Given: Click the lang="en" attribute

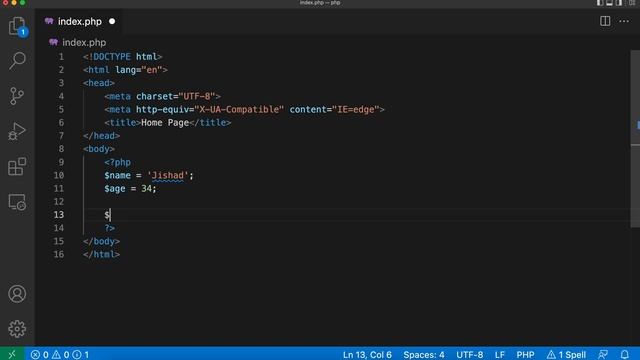Looking at the screenshot, I should coord(139,70).
